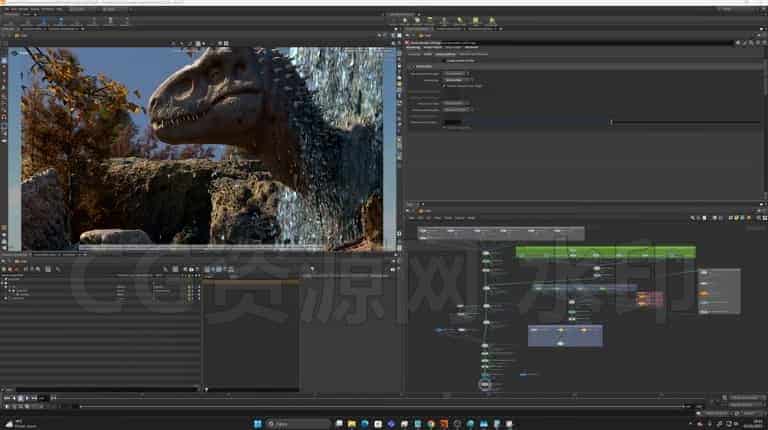The height and width of the screenshot is (430, 768).
Task: Jump to the first frame in playbar
Action: (x=6, y=398)
